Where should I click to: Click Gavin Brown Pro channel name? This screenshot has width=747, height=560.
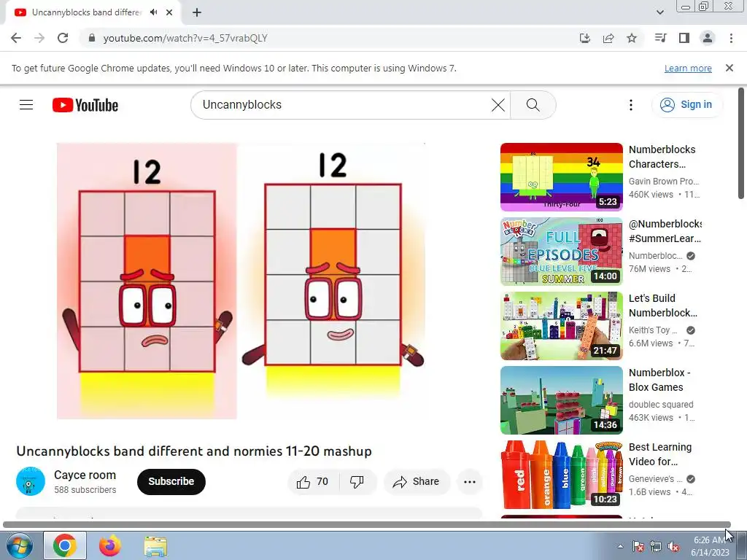(664, 182)
